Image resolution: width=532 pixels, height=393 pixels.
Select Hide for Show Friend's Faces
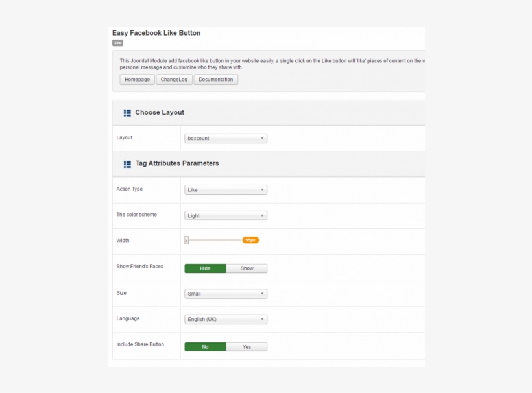point(205,268)
